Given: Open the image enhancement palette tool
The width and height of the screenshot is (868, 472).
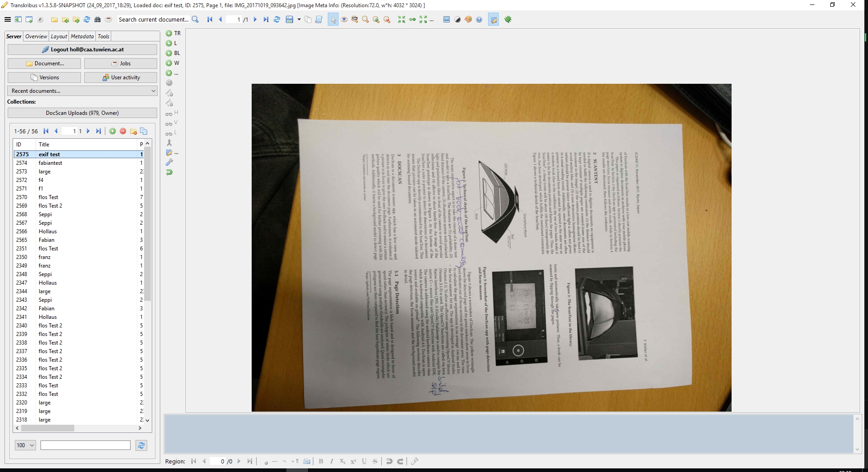Looking at the screenshot, I should 468,19.
